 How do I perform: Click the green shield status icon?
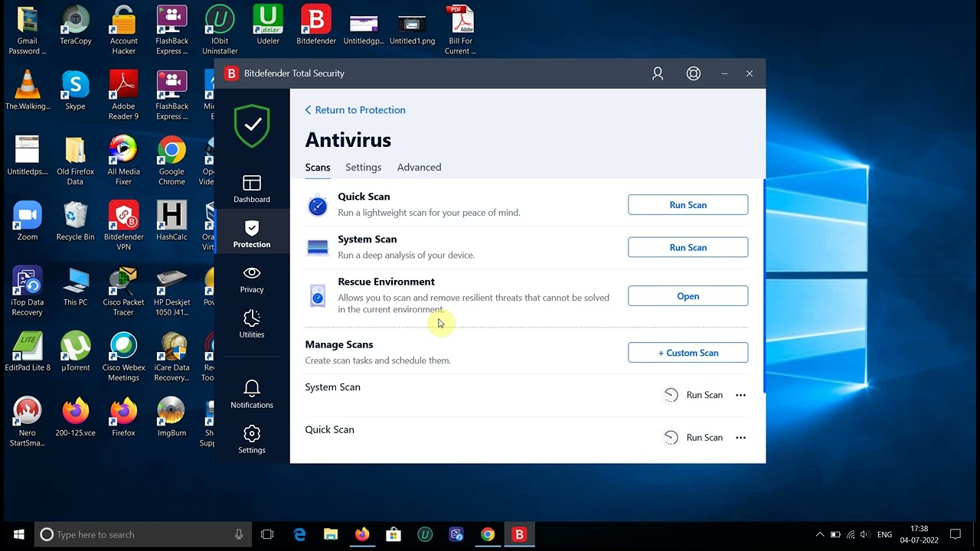pos(252,126)
